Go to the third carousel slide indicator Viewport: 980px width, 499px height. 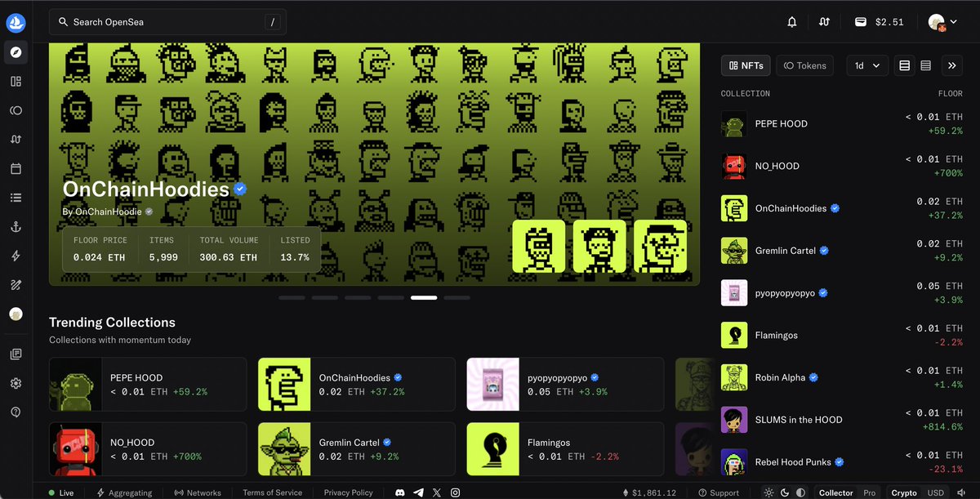(358, 298)
